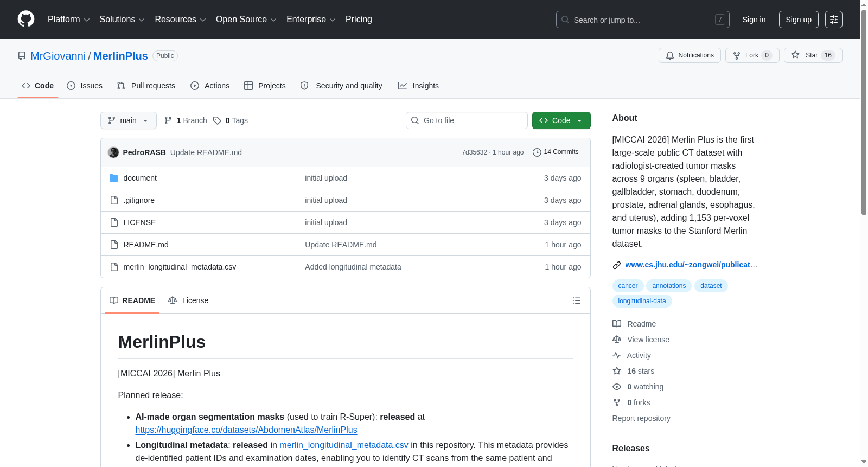This screenshot has width=868, height=467.
Task: Open the .gitignore file
Action: [139, 200]
